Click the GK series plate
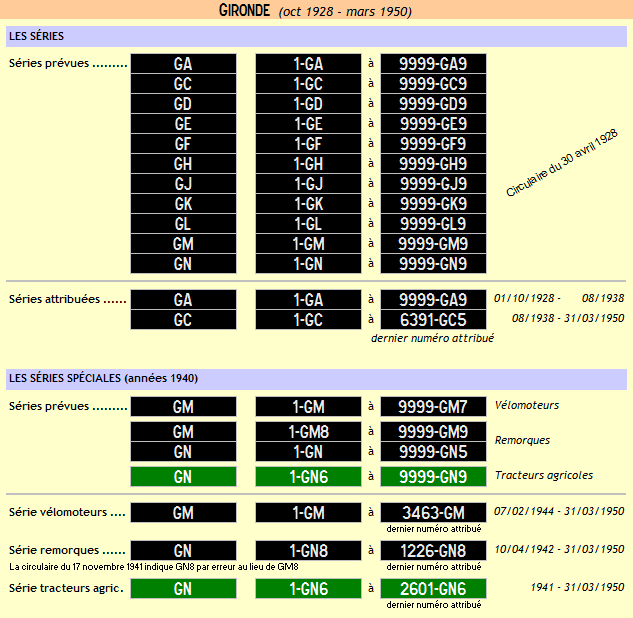This screenshot has width=633, height=618. coord(183,204)
